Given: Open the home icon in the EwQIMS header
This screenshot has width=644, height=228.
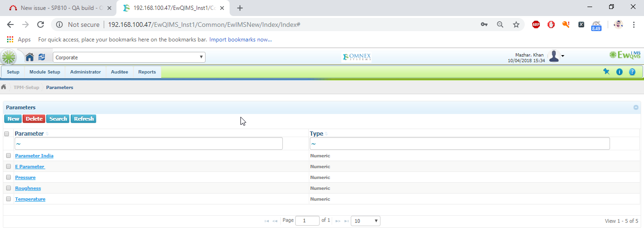Looking at the screenshot, I should point(29,57).
